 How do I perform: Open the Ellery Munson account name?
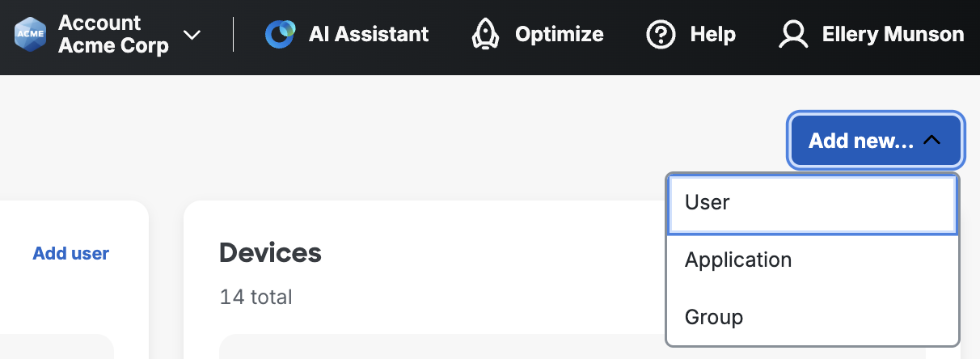(893, 34)
